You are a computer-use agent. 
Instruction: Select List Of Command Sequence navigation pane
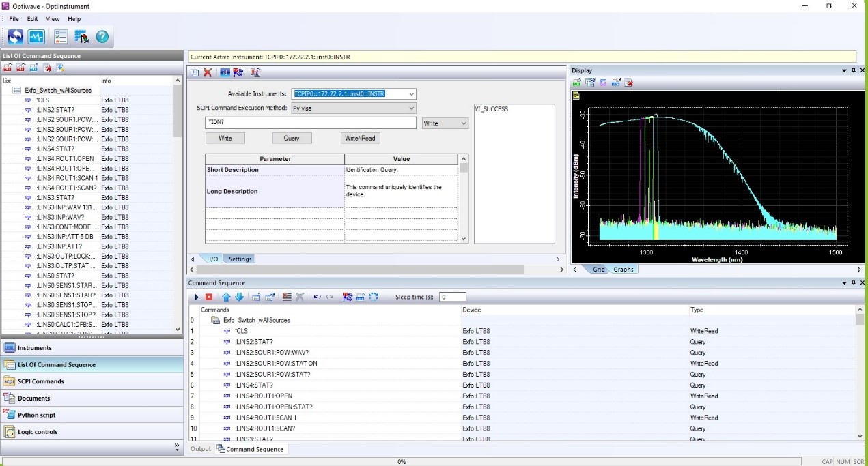92,364
